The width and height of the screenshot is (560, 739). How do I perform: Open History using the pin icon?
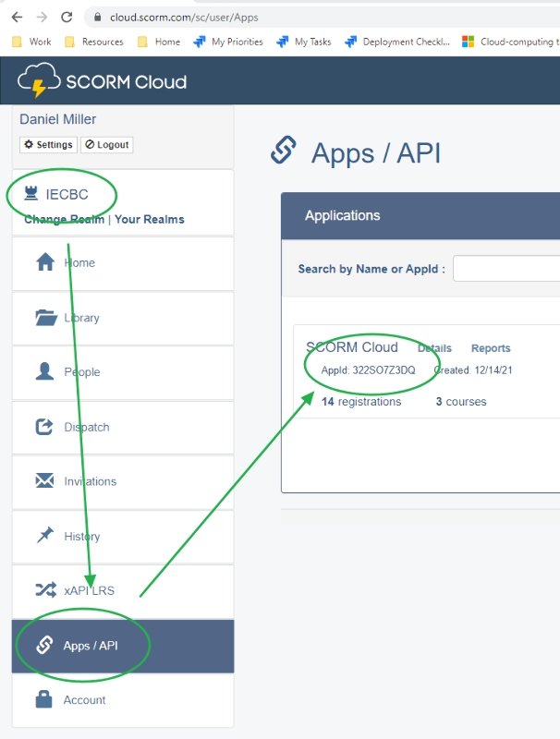(x=44, y=536)
